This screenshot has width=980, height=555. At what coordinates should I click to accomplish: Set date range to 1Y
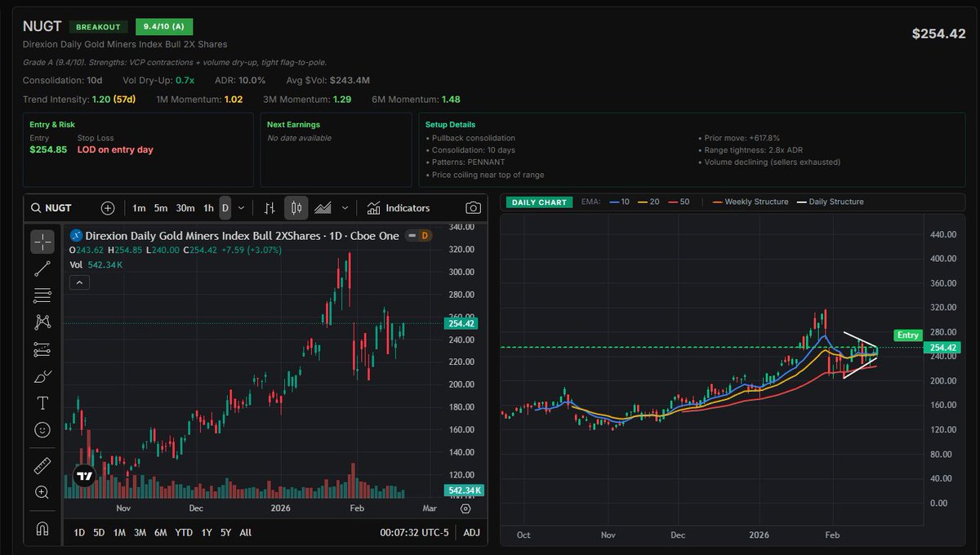pos(206,532)
